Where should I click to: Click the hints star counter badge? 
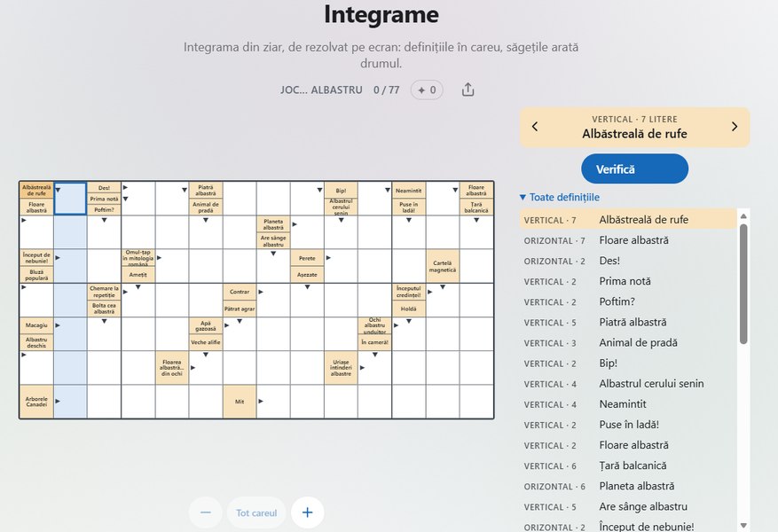pyautogui.click(x=427, y=90)
